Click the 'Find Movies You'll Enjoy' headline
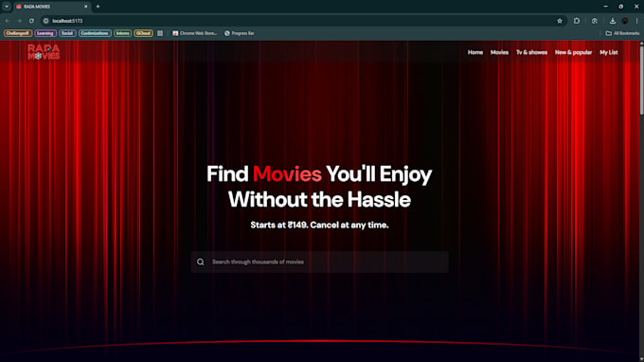644x362 pixels. click(319, 173)
